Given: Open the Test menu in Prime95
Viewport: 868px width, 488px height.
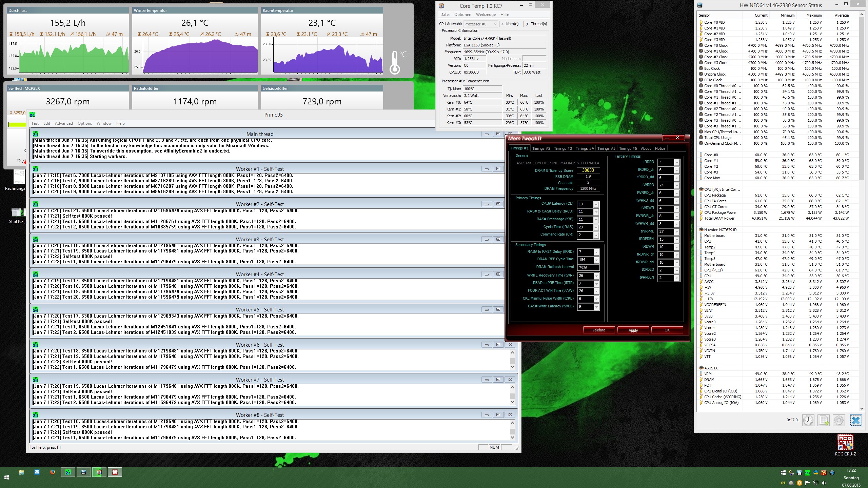Looking at the screenshot, I should click(35, 123).
